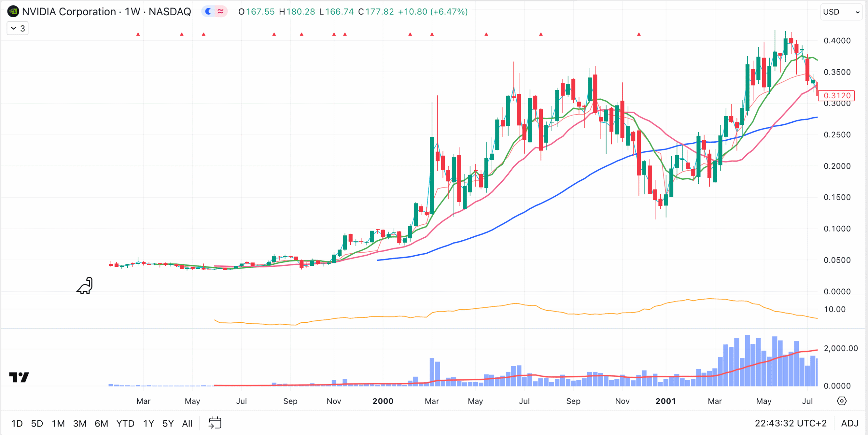Select the 1M time range
The image size is (868, 435).
[58, 423]
